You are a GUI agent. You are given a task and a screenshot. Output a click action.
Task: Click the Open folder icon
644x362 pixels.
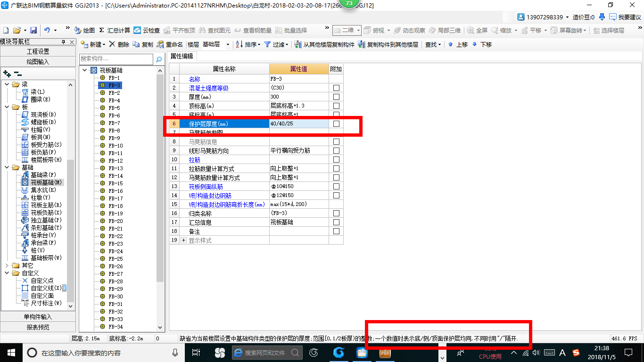pos(17,30)
